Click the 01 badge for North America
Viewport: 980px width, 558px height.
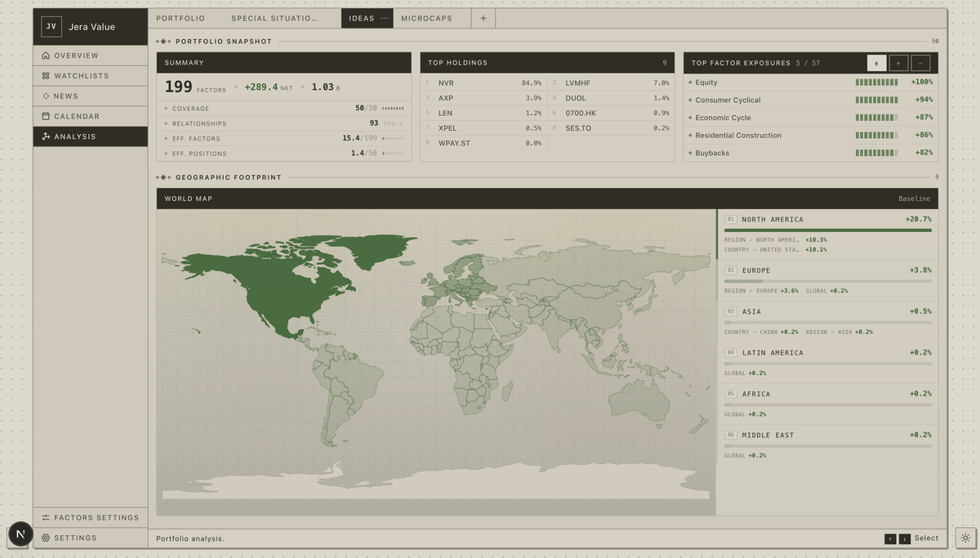(731, 220)
